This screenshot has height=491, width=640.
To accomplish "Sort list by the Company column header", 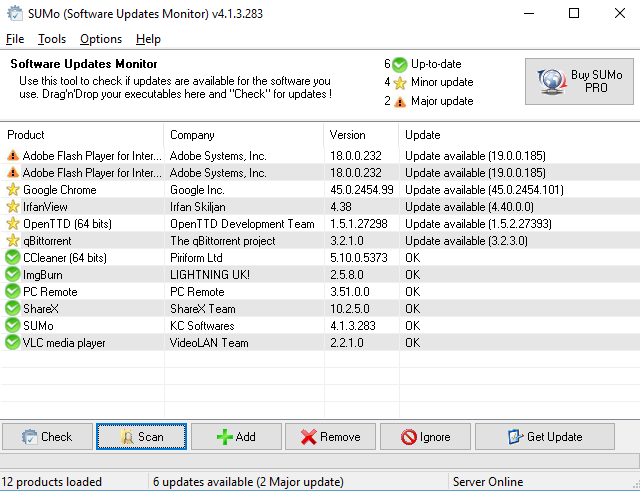I will [244, 135].
